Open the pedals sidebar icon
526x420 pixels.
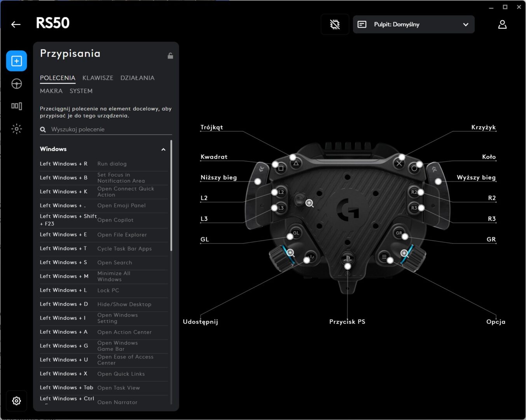(16, 106)
